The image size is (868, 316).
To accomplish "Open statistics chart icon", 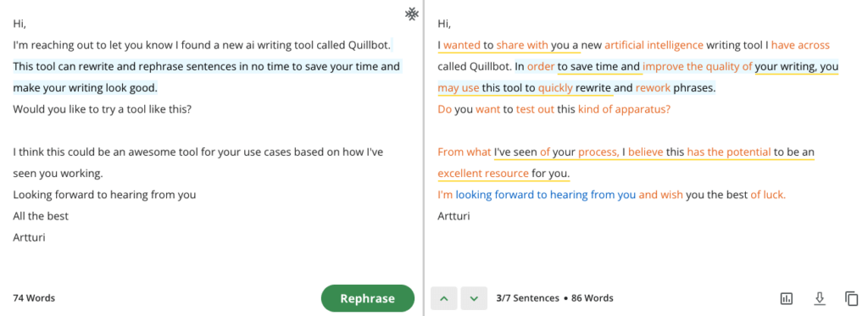I will [x=786, y=298].
